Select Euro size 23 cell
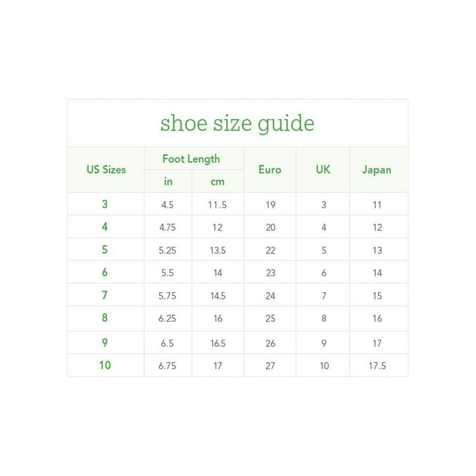Image resolution: width=476 pixels, height=476 pixels. coord(270,273)
